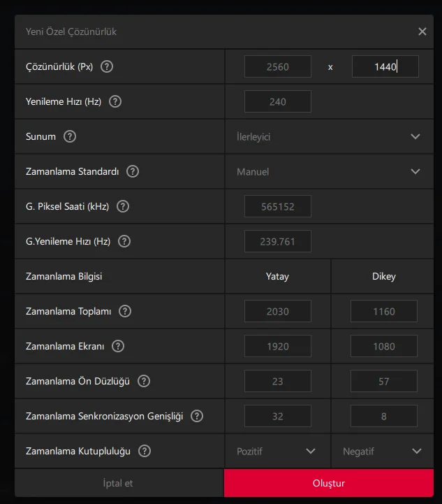Image resolution: width=442 pixels, height=504 pixels.
Task: Click help icon beside Yenileme Hızı (Hz)
Action: [115, 102]
